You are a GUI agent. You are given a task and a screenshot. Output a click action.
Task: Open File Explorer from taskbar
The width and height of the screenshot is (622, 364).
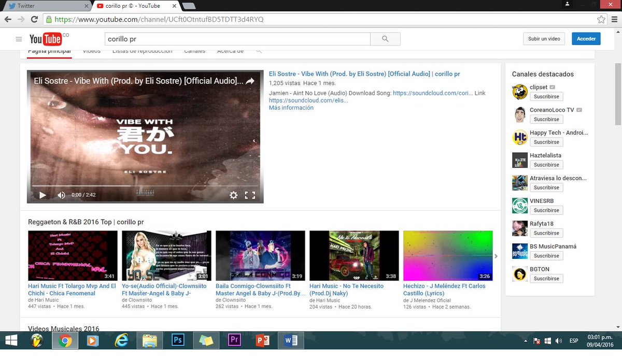pos(149,340)
